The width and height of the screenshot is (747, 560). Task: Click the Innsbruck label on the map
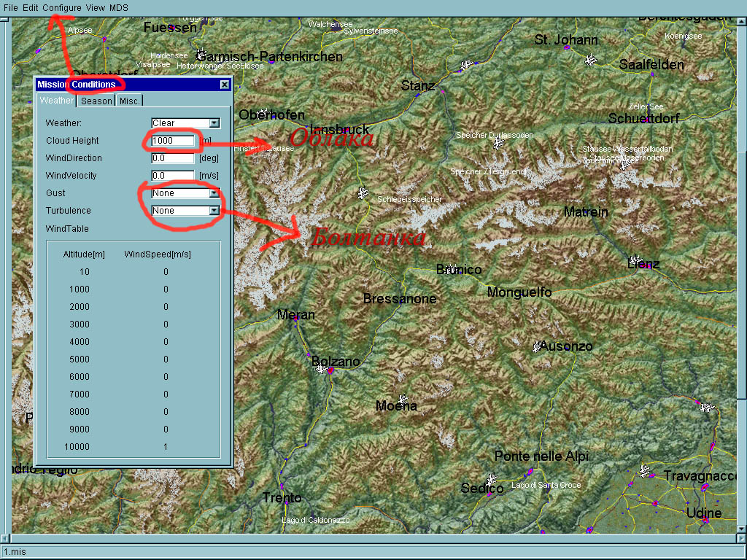point(339,129)
